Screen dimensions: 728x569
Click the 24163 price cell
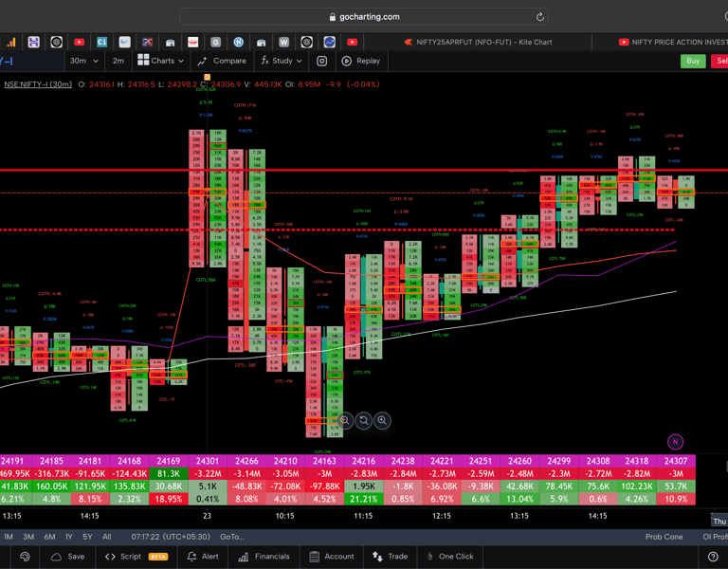pos(324,461)
